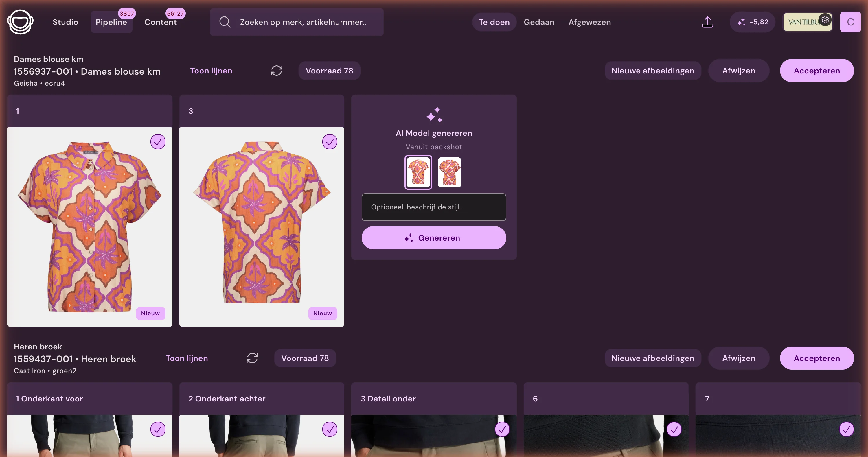Open the user avatar C

point(850,22)
